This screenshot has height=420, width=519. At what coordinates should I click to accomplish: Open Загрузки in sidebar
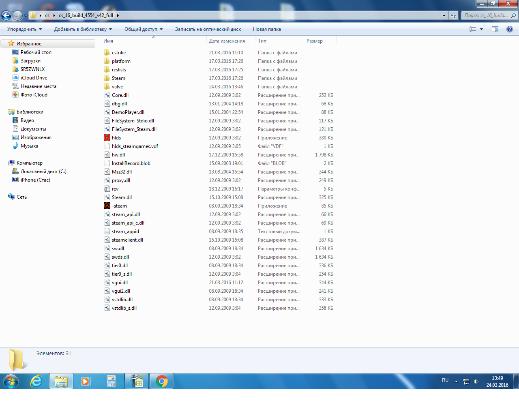click(x=30, y=61)
